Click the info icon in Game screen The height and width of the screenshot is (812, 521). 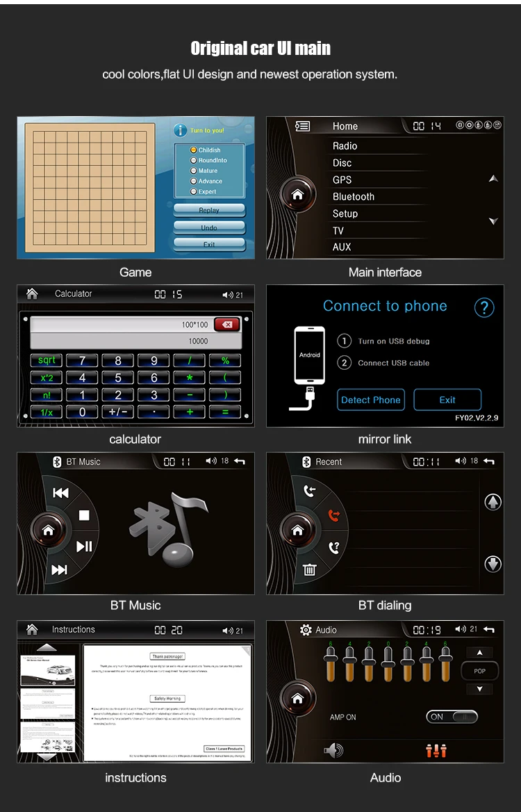pyautogui.click(x=180, y=130)
